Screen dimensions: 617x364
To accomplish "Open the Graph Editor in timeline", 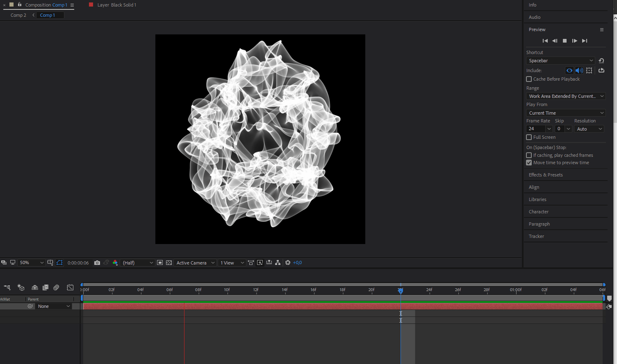I will coord(70,287).
